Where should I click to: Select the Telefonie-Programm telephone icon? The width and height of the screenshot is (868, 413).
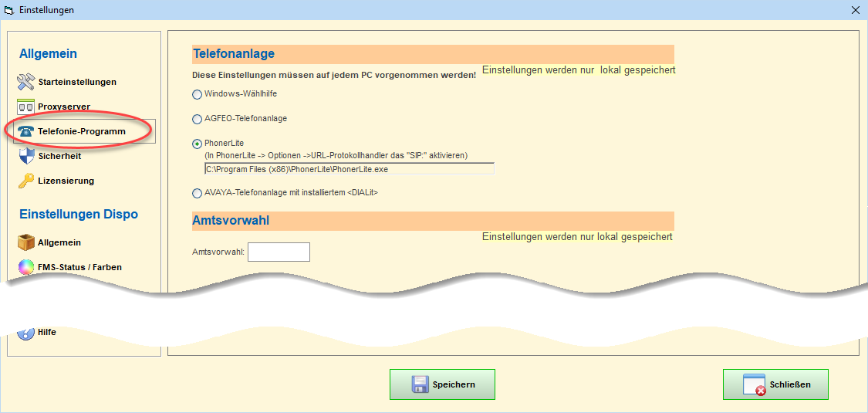(26, 131)
